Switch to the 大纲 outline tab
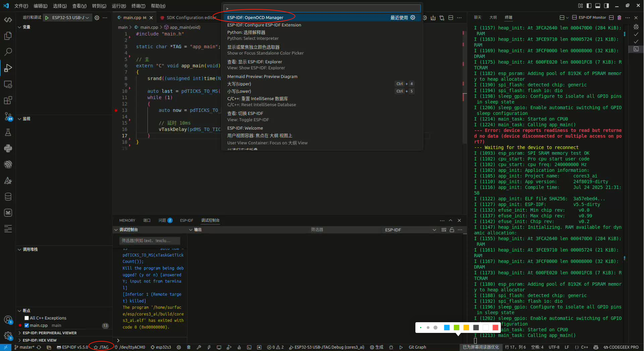This screenshot has width=644, height=351. coord(493,17)
